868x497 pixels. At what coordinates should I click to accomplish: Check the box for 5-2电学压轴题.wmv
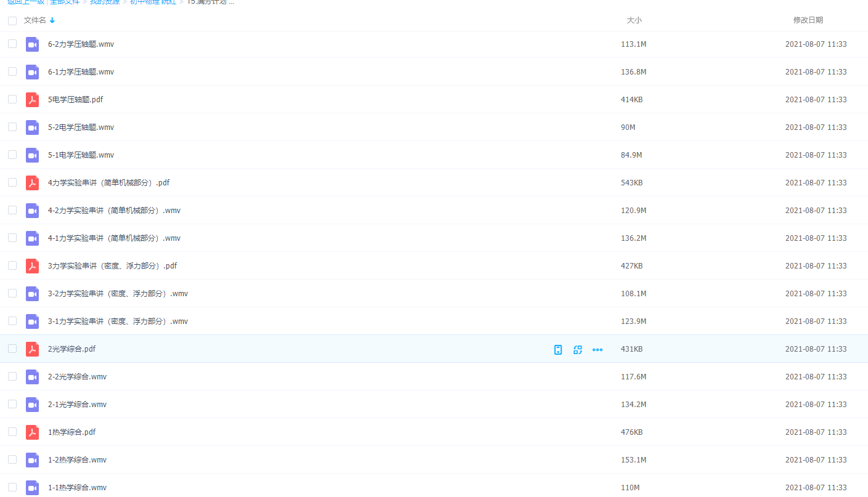pyautogui.click(x=12, y=127)
